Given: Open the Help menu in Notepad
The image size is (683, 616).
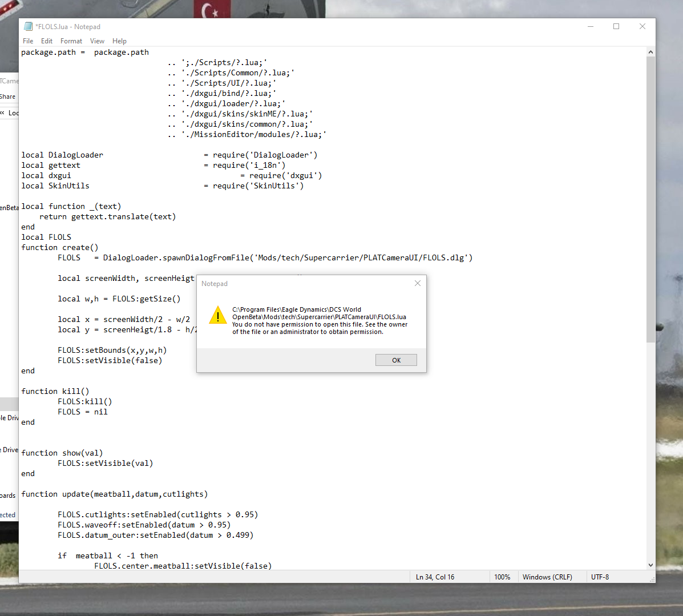Looking at the screenshot, I should [x=119, y=41].
